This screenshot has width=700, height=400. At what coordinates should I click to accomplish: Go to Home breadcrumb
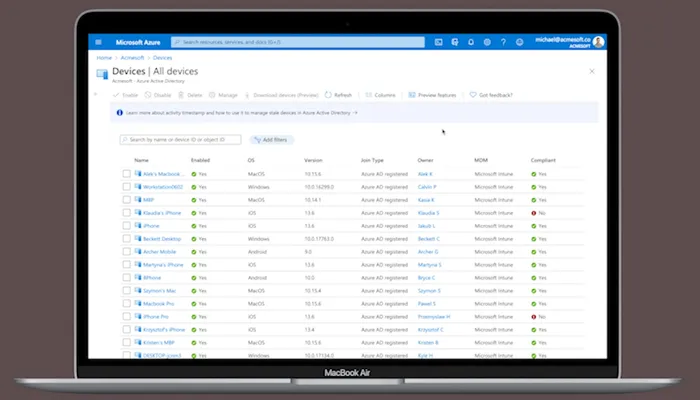(104, 58)
